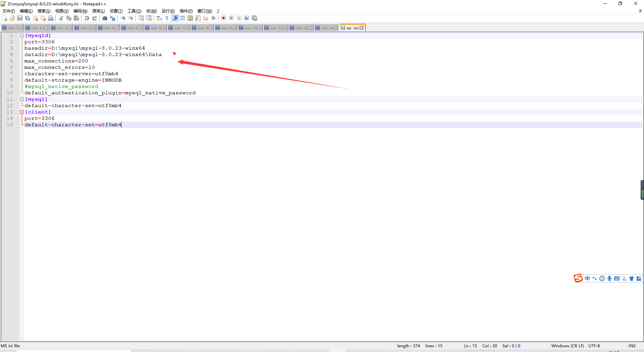Collapse the [mysql] code fold

pyautogui.click(x=22, y=99)
